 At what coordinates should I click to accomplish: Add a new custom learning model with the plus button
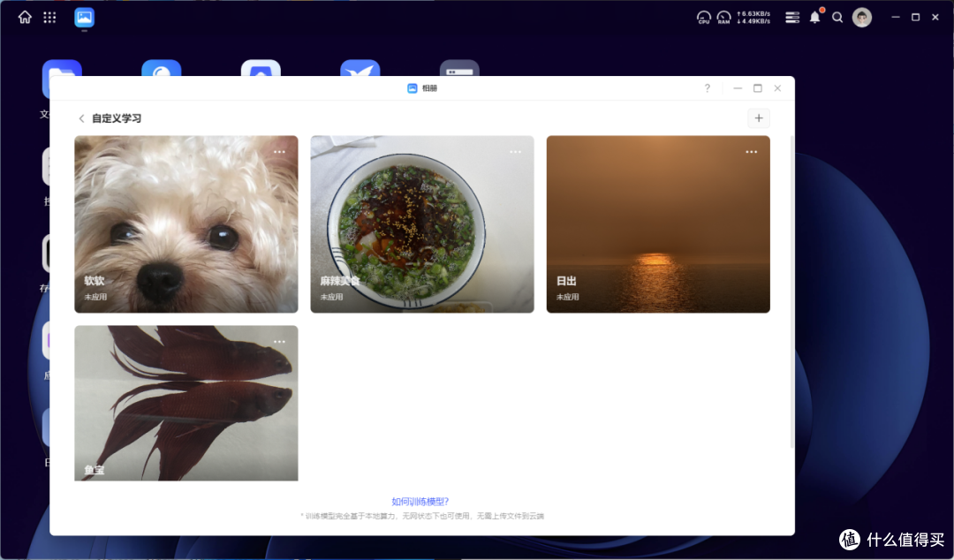pos(759,118)
